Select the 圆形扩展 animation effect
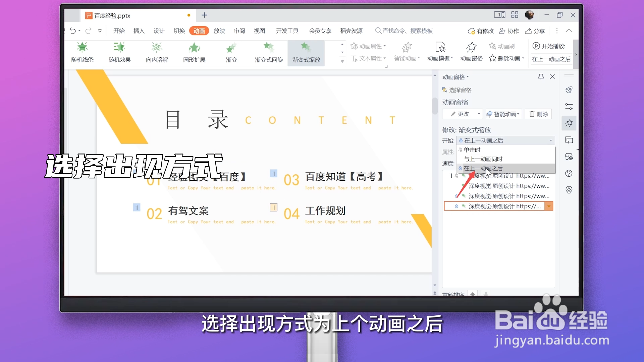The height and width of the screenshot is (362, 644). tap(194, 53)
